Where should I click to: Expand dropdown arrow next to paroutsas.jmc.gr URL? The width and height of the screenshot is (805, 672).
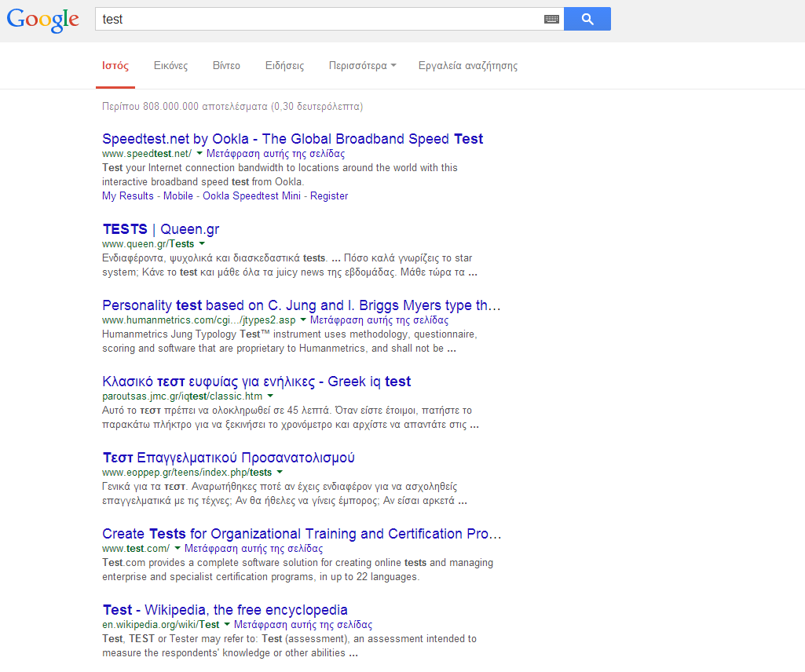click(x=270, y=396)
